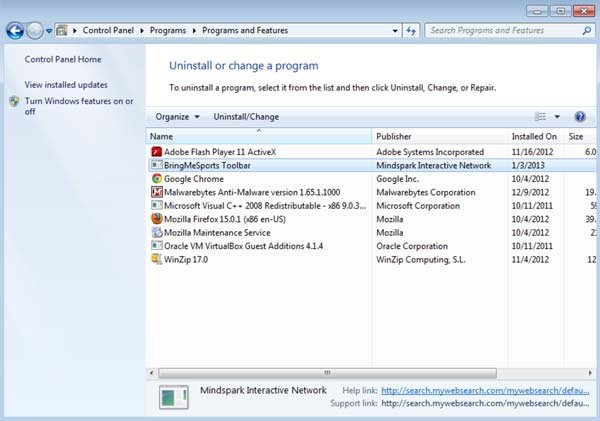Screen dimensions: 600x421
Task: Open Turn Windows features on or off
Action: click(79, 106)
